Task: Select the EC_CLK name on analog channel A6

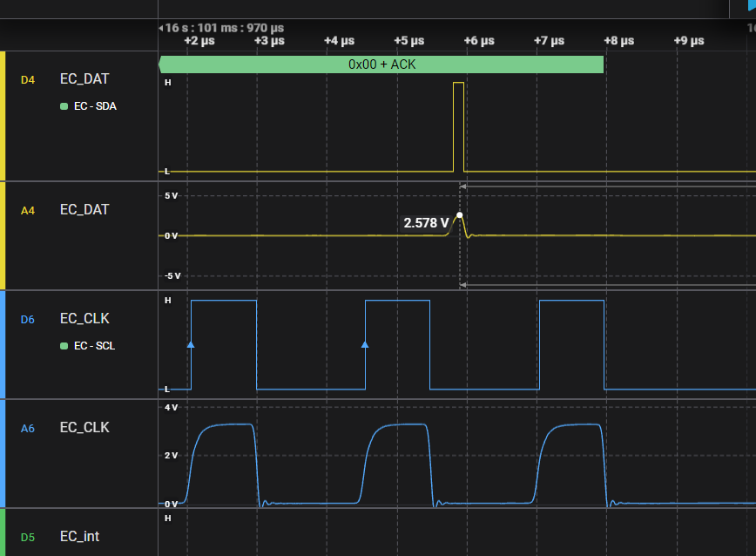Action: [84, 428]
